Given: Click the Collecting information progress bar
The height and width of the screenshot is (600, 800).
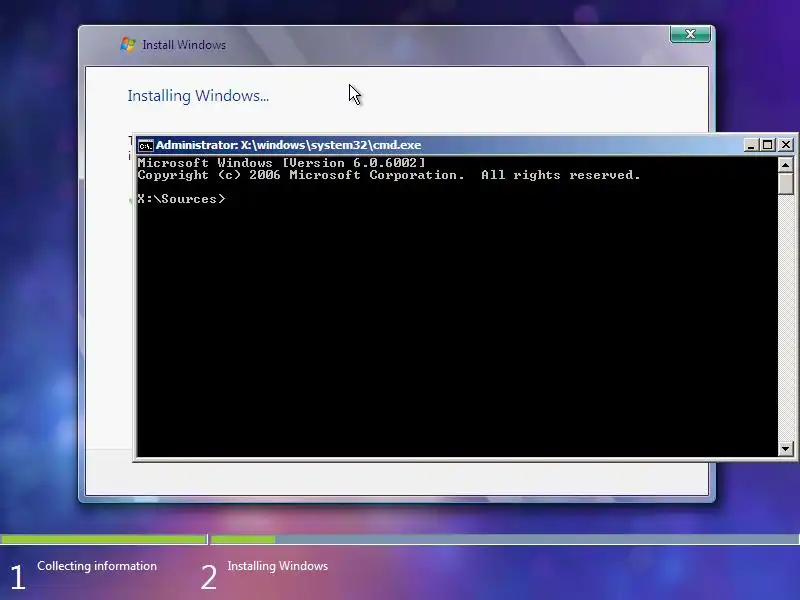Looking at the screenshot, I should coord(104,539).
